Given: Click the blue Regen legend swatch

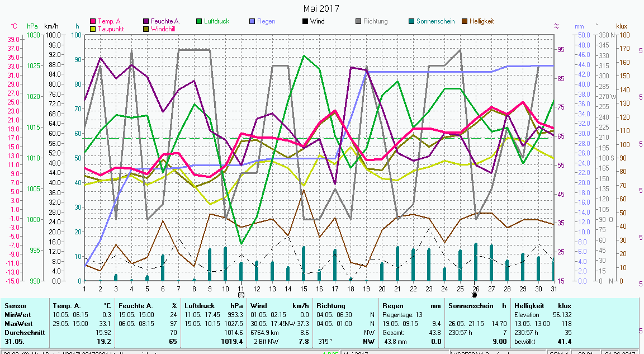Looking at the screenshot, I should point(252,21).
